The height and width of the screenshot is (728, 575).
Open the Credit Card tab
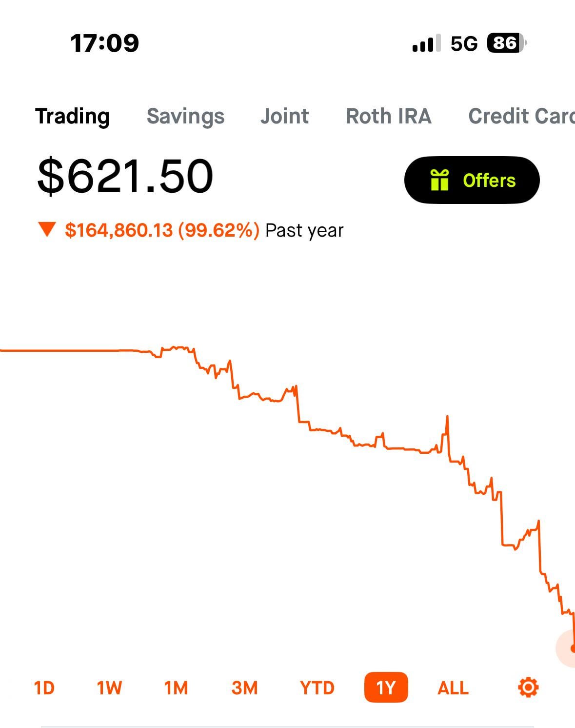coord(521,117)
